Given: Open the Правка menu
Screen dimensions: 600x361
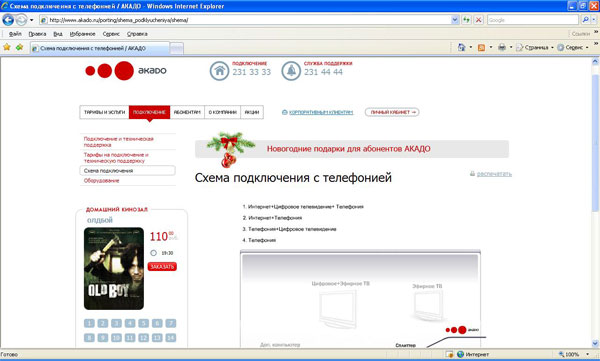Looking at the screenshot, I should point(37,34).
